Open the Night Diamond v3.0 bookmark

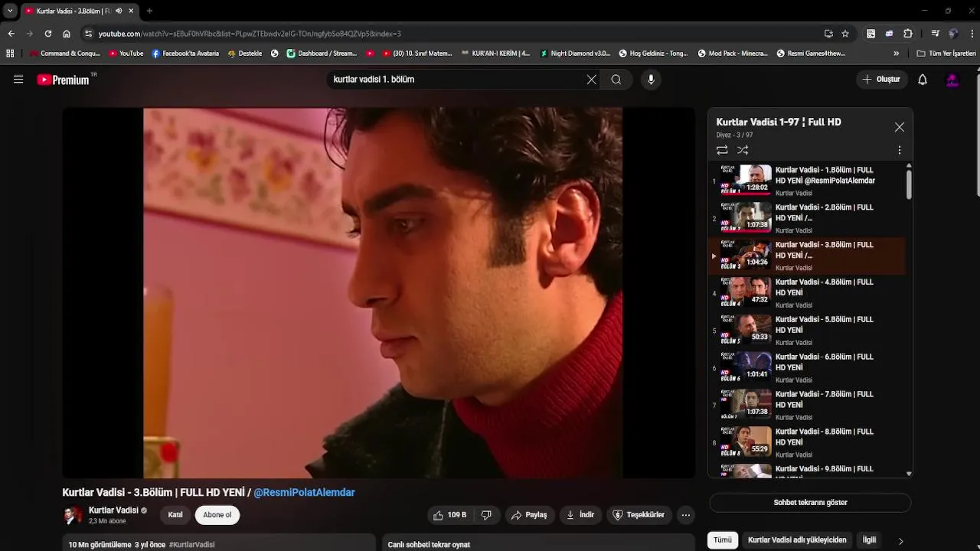click(x=575, y=54)
